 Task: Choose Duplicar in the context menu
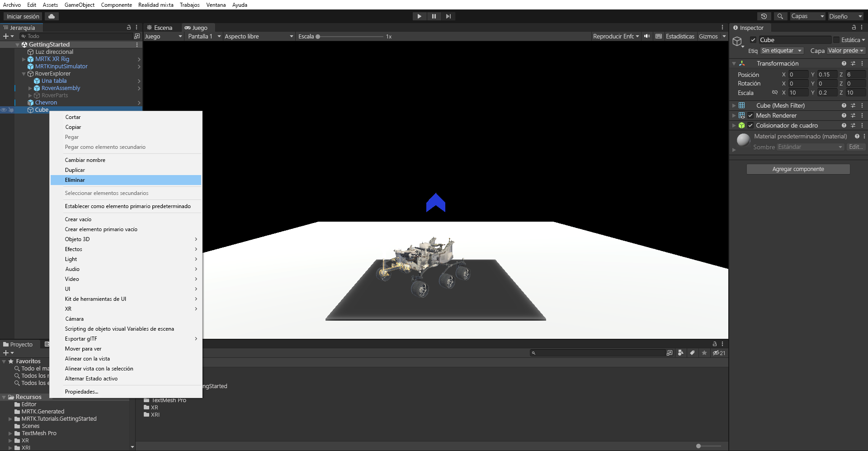tap(126, 170)
